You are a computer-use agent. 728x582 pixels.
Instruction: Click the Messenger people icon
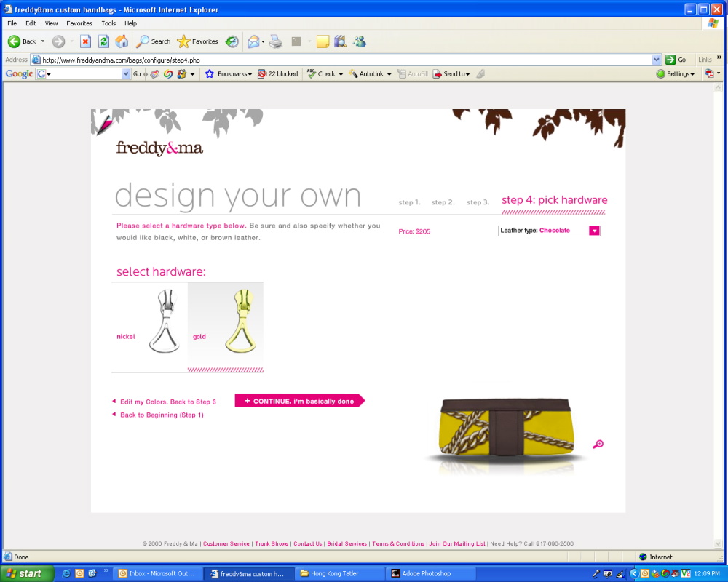click(360, 41)
